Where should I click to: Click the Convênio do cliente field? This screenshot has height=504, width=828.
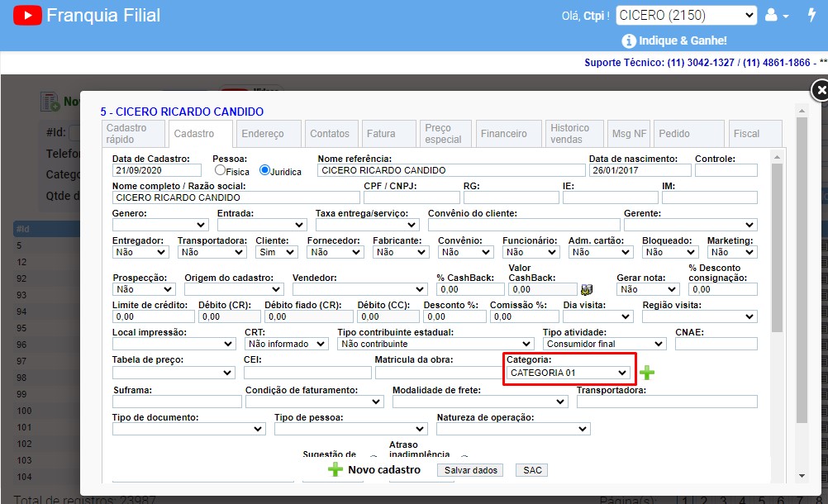pyautogui.click(x=524, y=225)
